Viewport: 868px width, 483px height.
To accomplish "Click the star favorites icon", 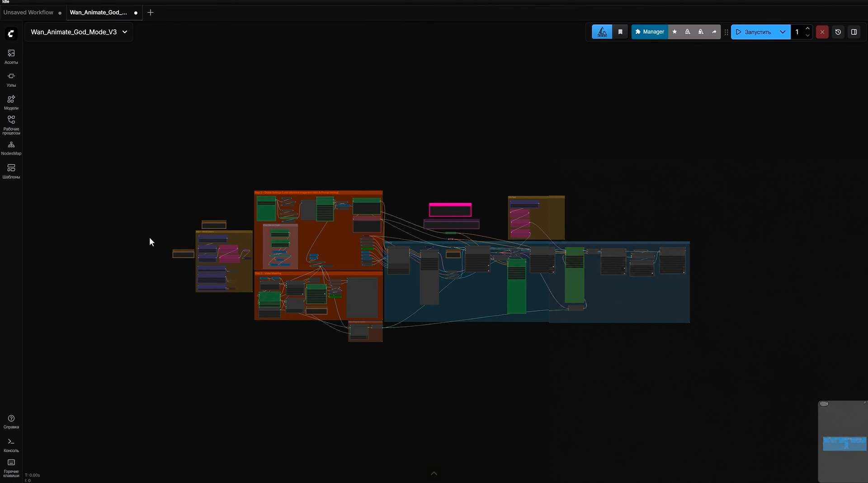I will click(675, 32).
